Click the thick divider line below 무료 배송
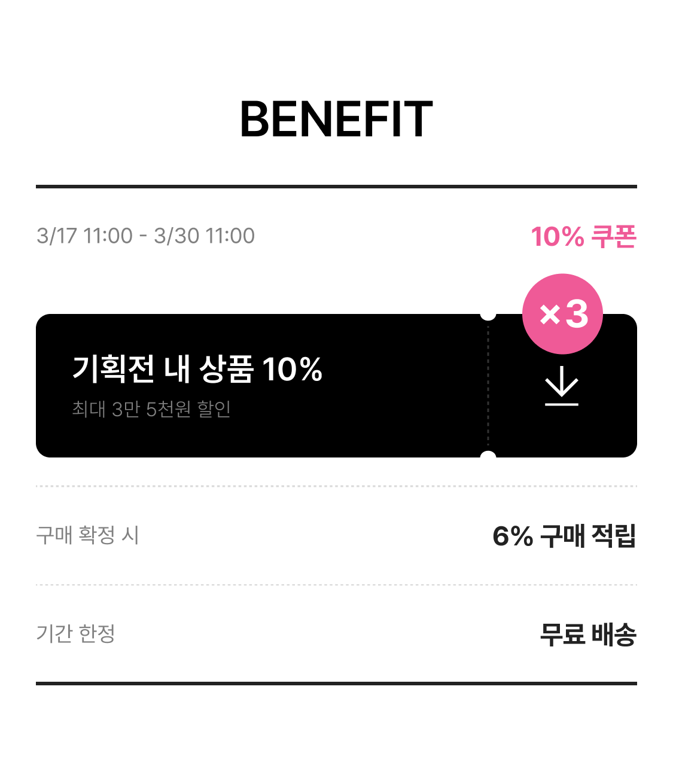This screenshot has height=784, width=673. [x=336, y=683]
